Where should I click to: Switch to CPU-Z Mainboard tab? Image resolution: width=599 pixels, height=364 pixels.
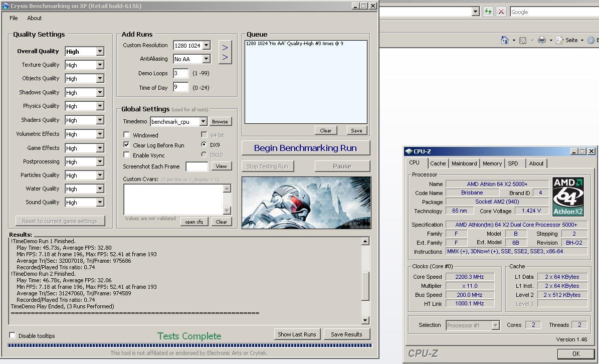pos(464,163)
